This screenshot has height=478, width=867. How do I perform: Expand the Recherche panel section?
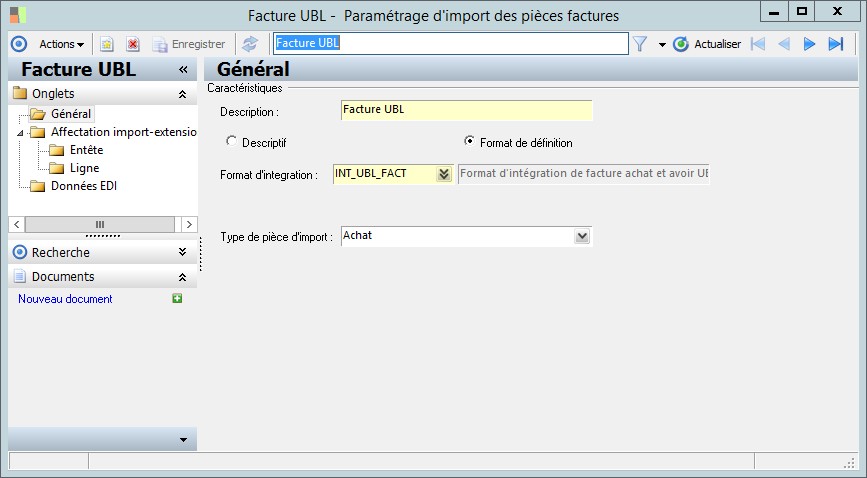(182, 252)
